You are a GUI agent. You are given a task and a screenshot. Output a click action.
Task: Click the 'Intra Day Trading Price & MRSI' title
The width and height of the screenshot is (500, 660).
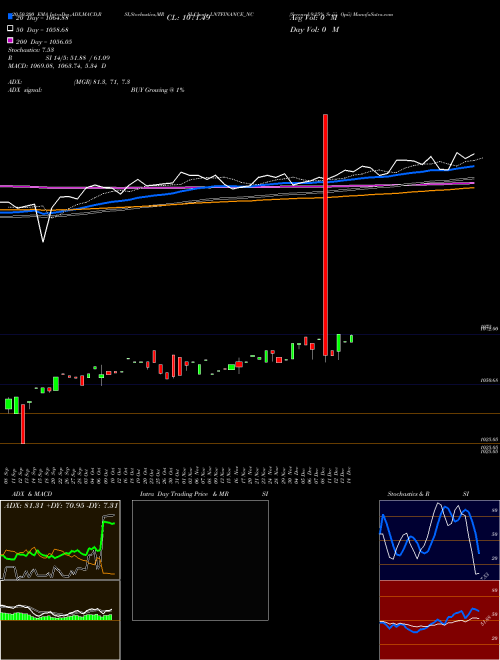pyautogui.click(x=204, y=494)
